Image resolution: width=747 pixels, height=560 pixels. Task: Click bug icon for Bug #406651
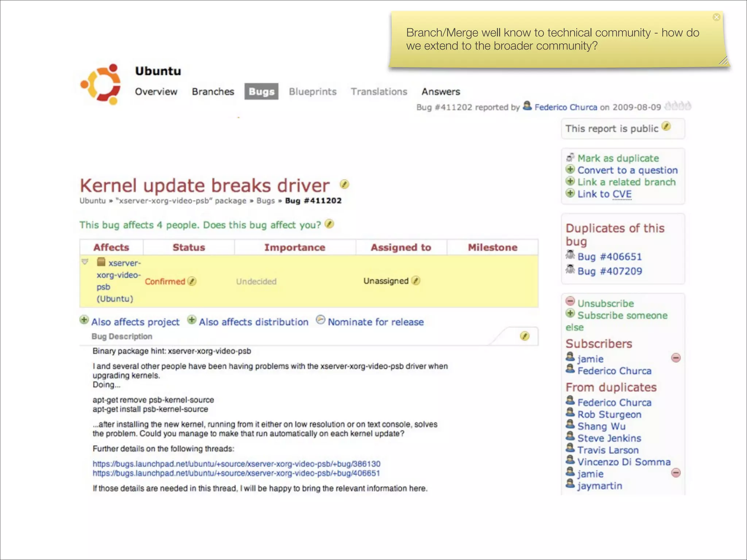(x=570, y=255)
